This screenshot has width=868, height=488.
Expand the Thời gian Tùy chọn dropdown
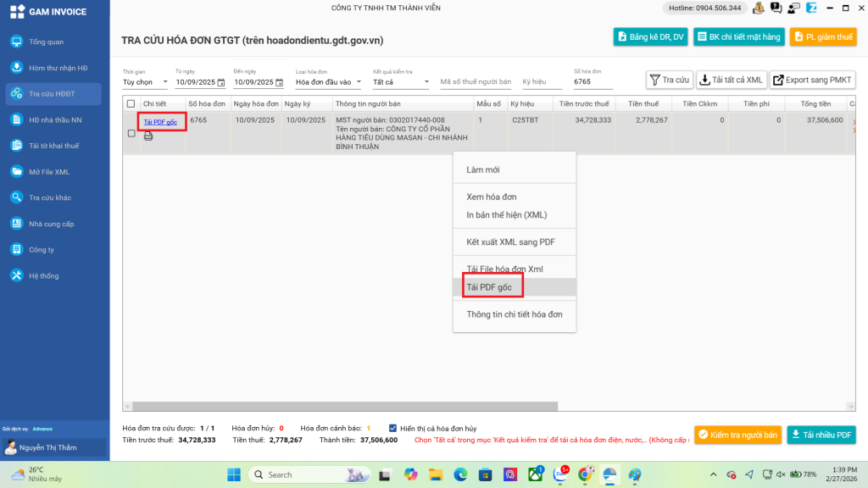[164, 82]
